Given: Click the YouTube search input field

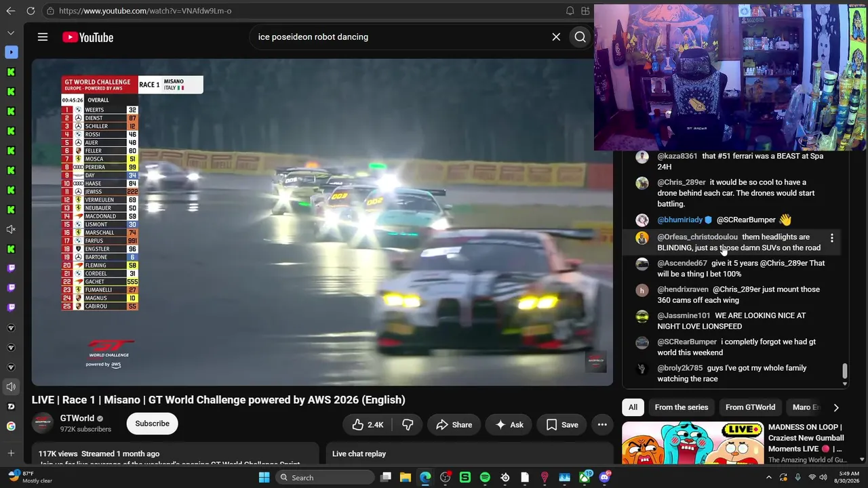Looking at the screenshot, I should click(x=400, y=37).
